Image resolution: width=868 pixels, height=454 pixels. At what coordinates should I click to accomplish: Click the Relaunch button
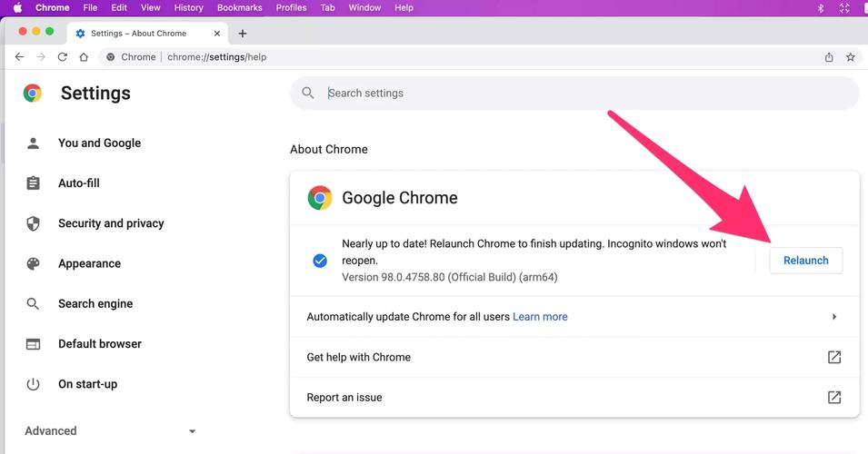[806, 261]
